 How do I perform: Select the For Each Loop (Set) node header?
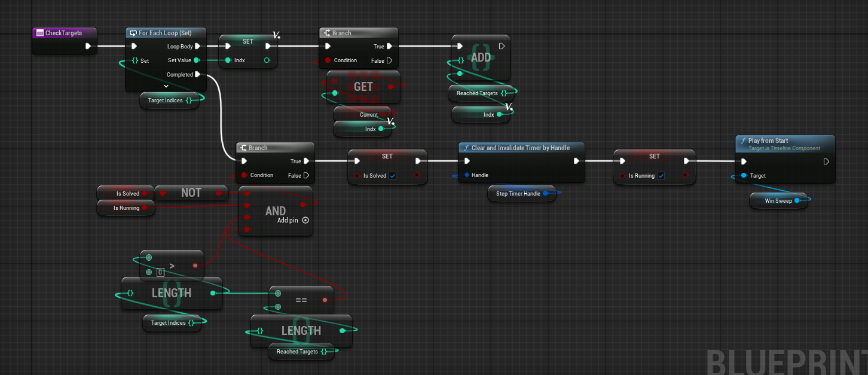pos(166,33)
